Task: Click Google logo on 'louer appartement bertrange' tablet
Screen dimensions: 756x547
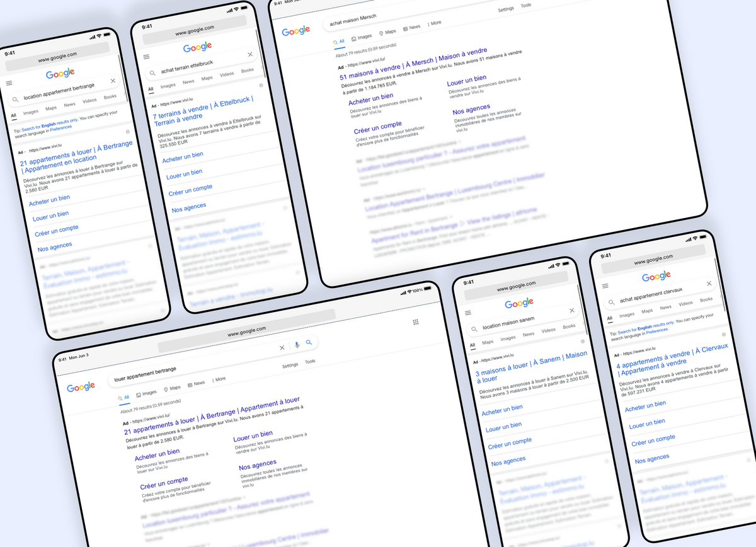Action: (81, 386)
